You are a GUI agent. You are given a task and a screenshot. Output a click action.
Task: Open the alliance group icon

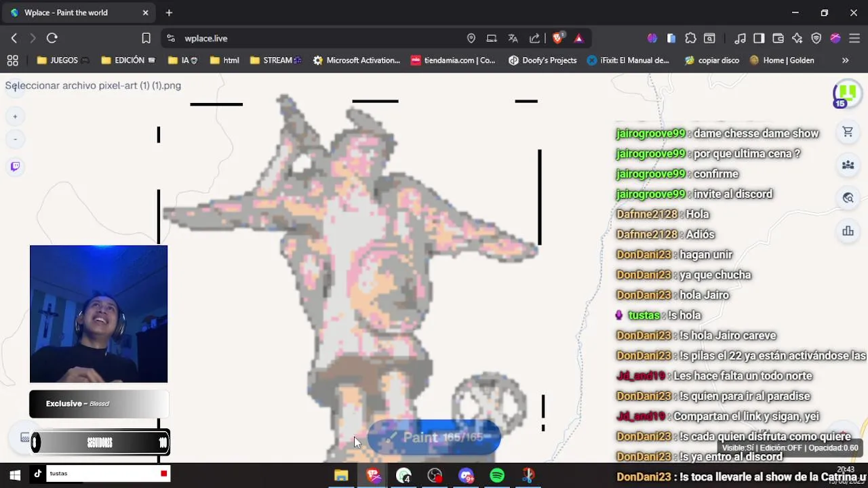coord(848,165)
